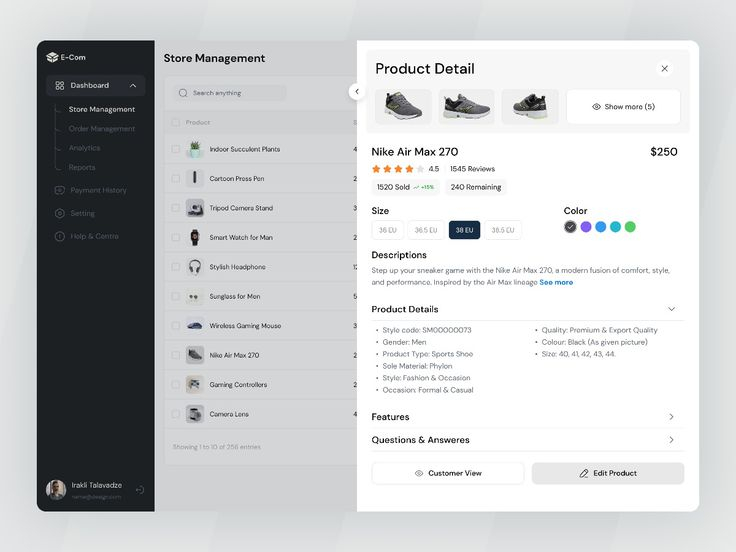This screenshot has width=736, height=552.
Task: Click the Customer View button
Action: click(x=448, y=473)
